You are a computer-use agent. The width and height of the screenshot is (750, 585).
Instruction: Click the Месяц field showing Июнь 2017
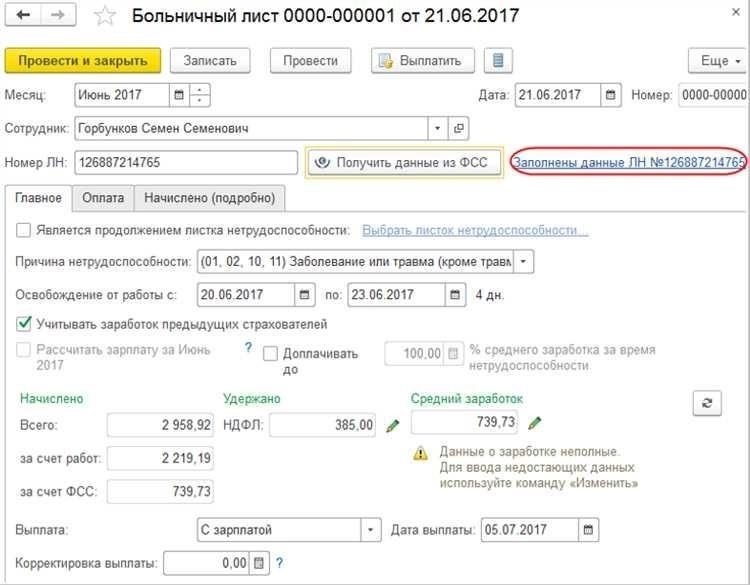click(x=122, y=95)
